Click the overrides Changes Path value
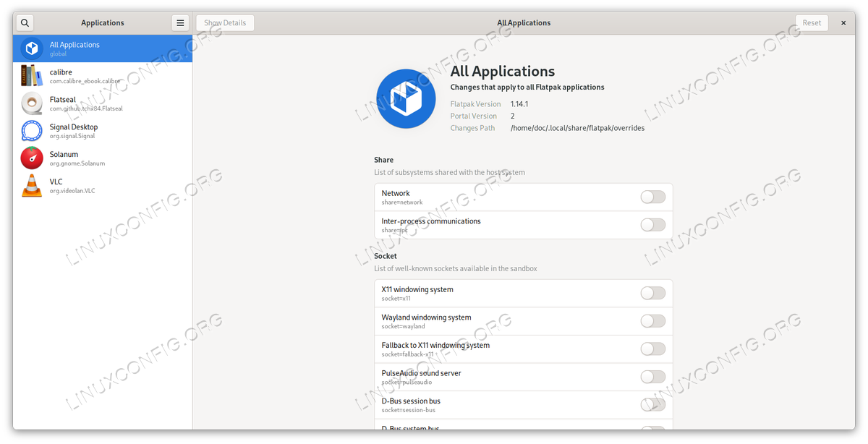The image size is (868, 444). [577, 128]
